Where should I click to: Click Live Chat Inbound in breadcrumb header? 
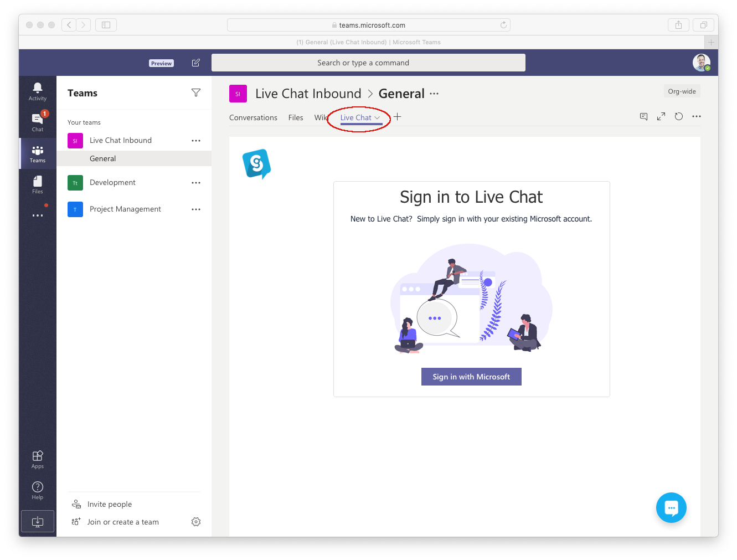(x=308, y=94)
